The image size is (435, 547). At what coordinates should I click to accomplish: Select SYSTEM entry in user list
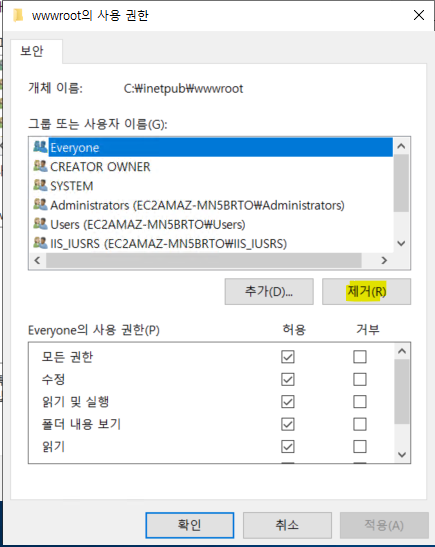coord(72,186)
